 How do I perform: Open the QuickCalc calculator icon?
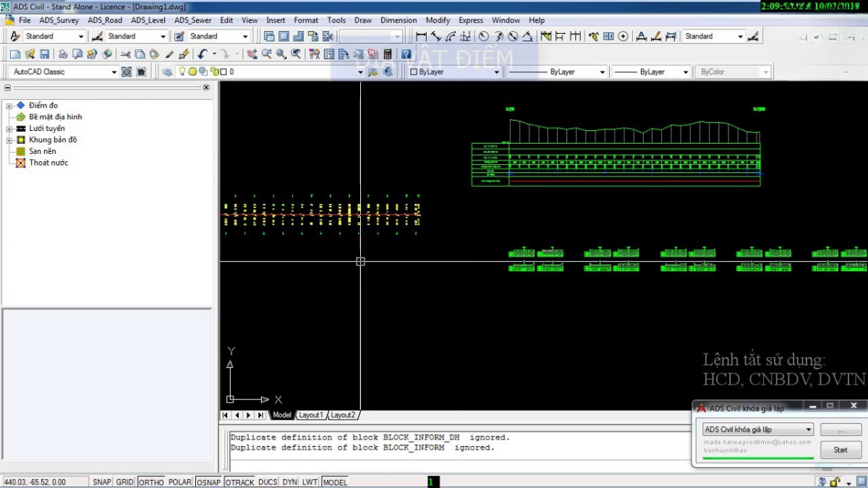click(x=387, y=54)
